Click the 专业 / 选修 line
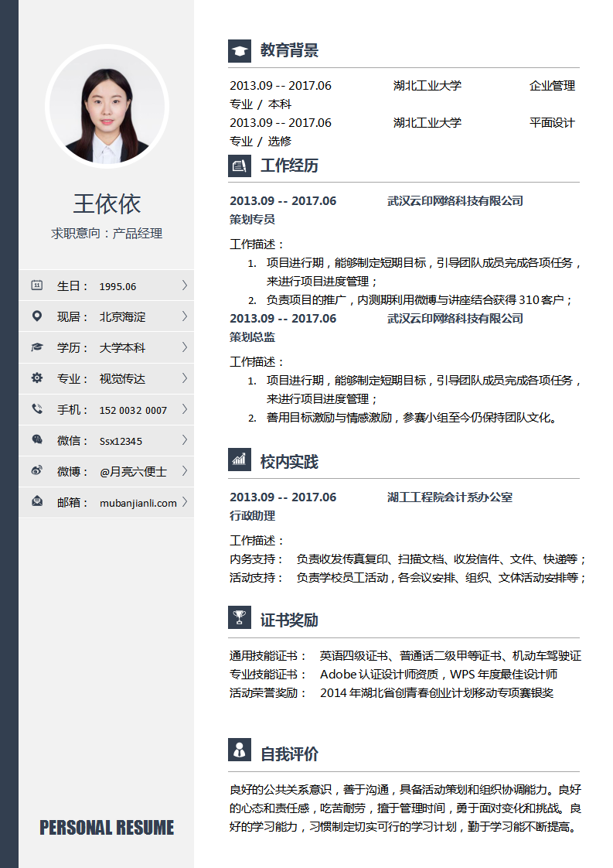 point(261,141)
